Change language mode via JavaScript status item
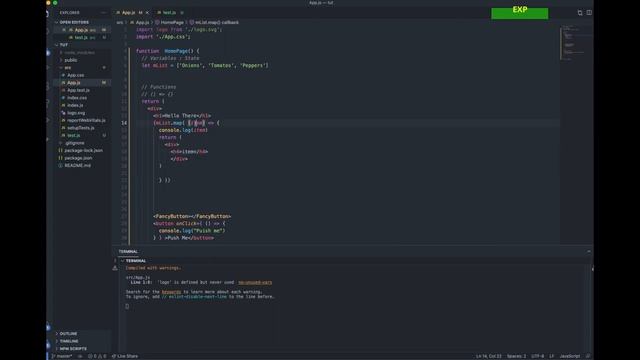This screenshot has width=640, height=360. coord(569,356)
